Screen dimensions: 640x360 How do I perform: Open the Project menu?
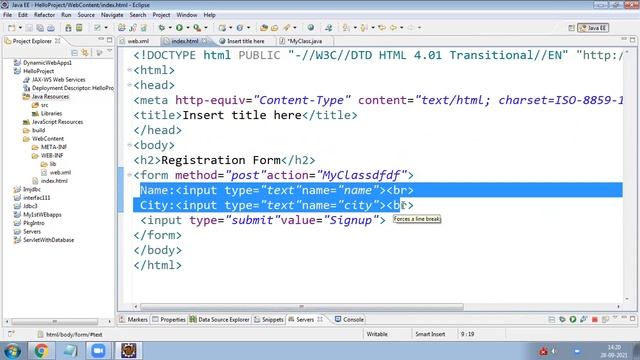coord(161,15)
